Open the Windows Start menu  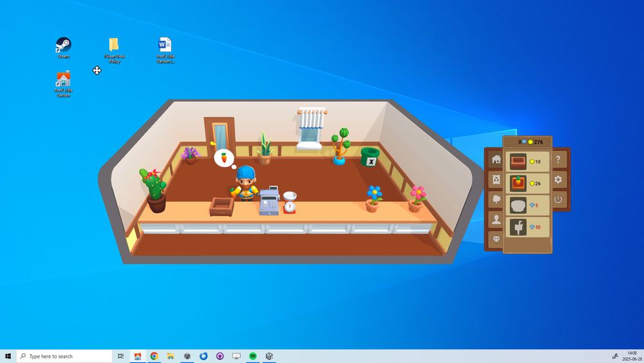8,356
